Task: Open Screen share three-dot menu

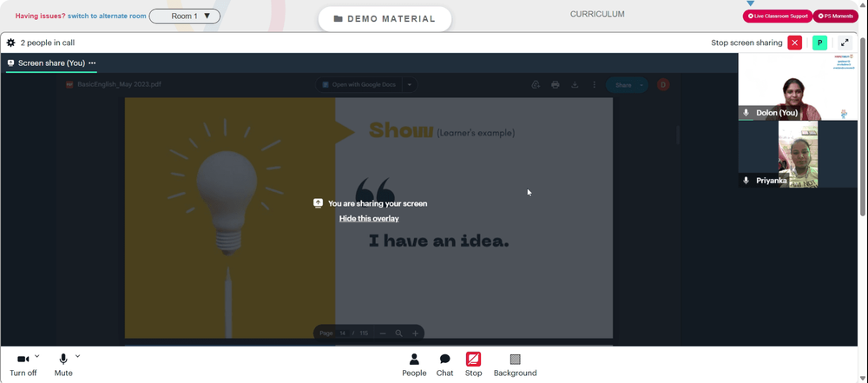Action: (92, 63)
